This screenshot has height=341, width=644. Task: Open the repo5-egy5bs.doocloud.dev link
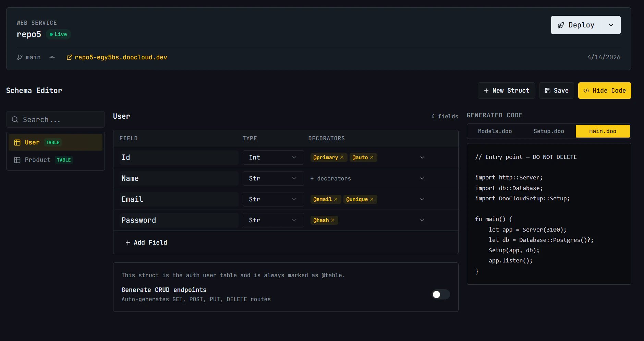[121, 57]
